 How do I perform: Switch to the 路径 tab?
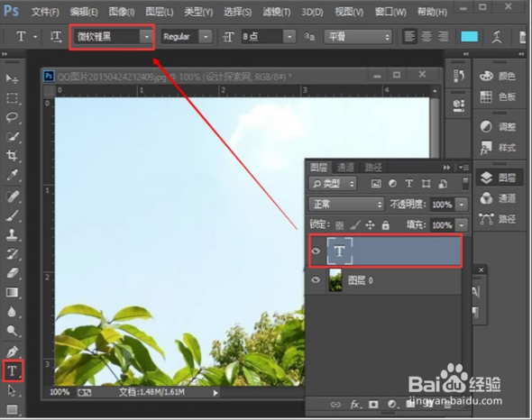coord(373,168)
